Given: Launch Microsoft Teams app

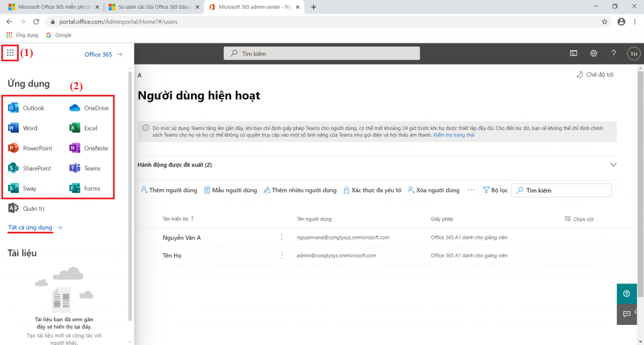Looking at the screenshot, I should tap(85, 168).
